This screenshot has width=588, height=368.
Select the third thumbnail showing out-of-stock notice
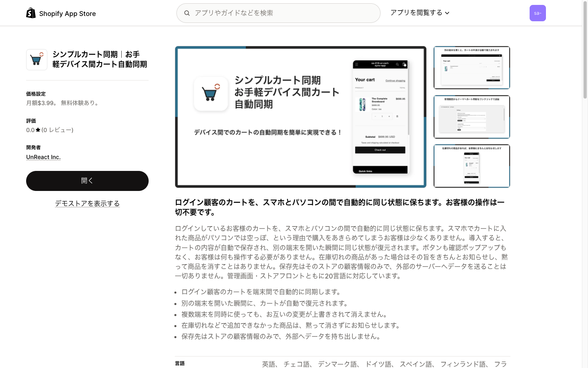coord(472,166)
